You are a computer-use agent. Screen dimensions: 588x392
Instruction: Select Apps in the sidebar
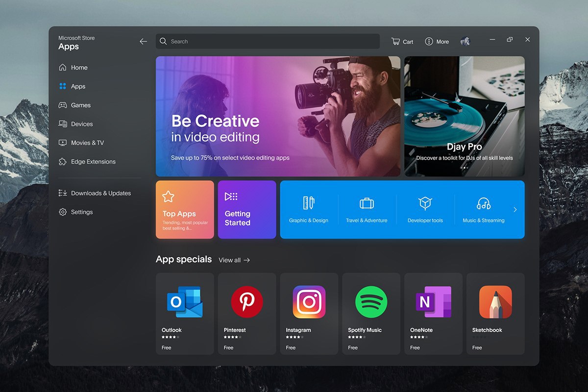(x=78, y=86)
